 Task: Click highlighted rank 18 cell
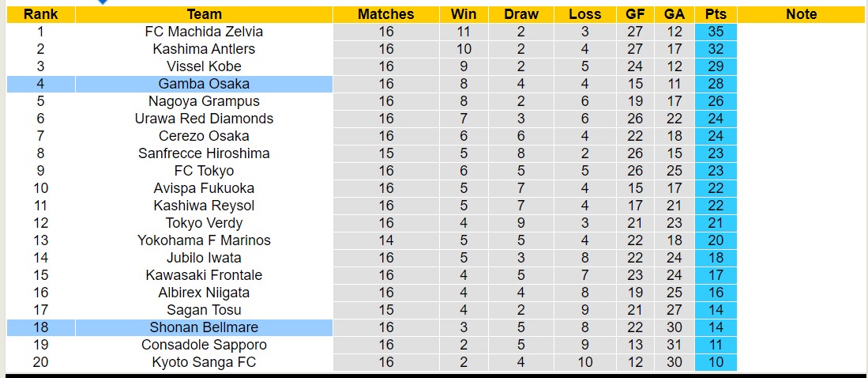pos(40,327)
